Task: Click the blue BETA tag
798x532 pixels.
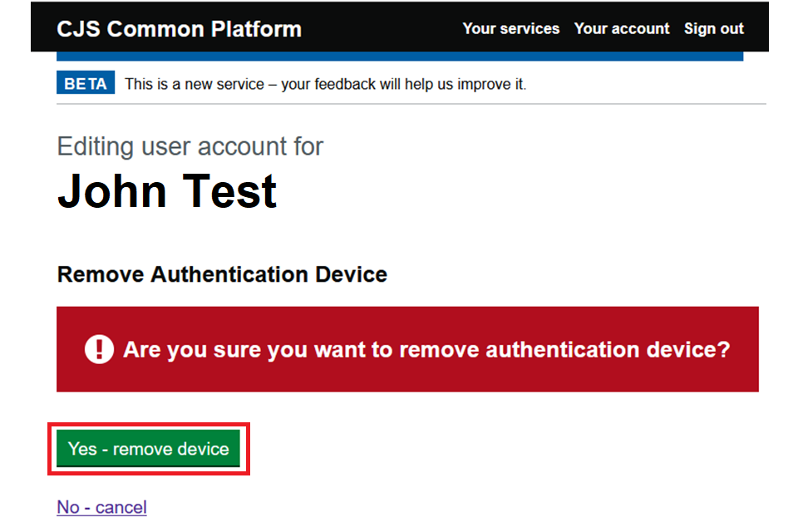Action: tap(86, 84)
